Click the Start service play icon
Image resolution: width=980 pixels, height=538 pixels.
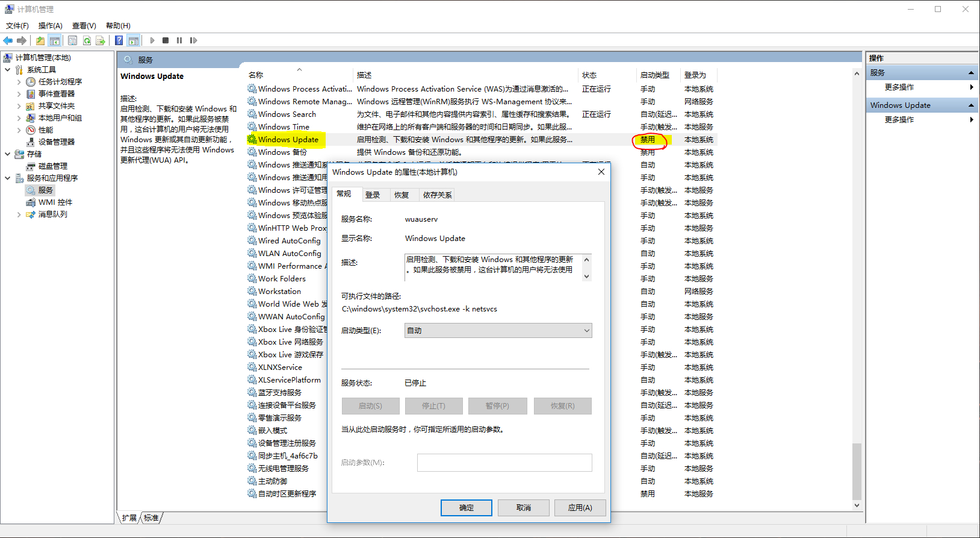152,40
